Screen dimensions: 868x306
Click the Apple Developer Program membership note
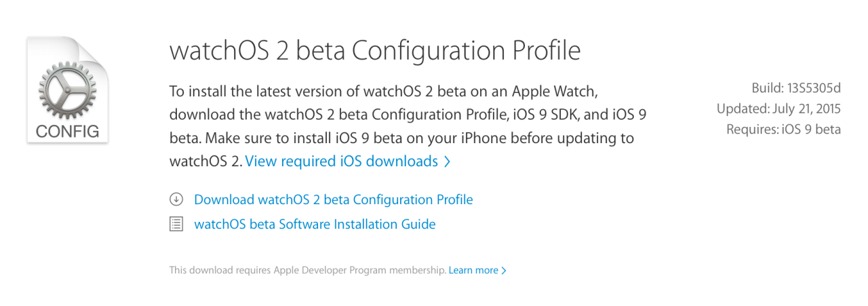coord(307,270)
